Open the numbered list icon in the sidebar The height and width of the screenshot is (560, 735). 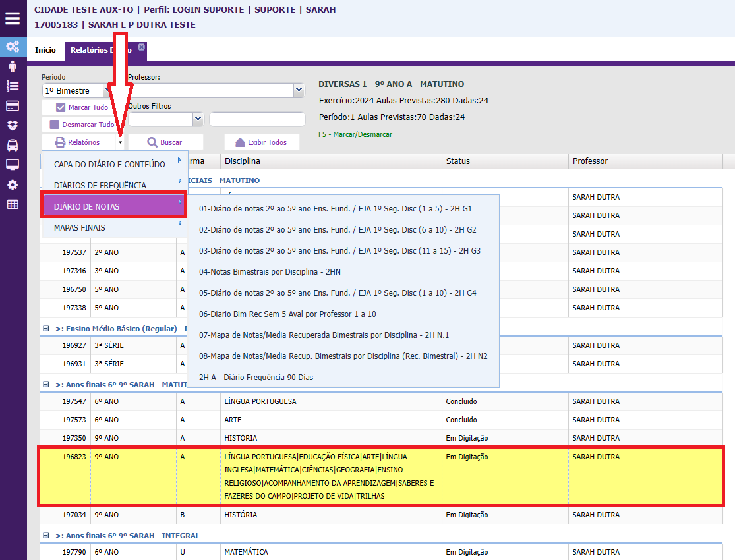(13, 86)
